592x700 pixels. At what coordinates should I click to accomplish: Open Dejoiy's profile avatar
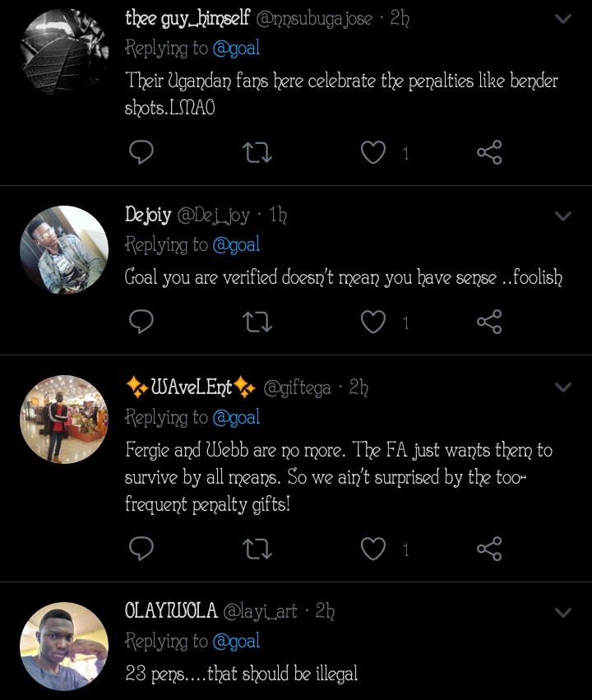[63, 249]
